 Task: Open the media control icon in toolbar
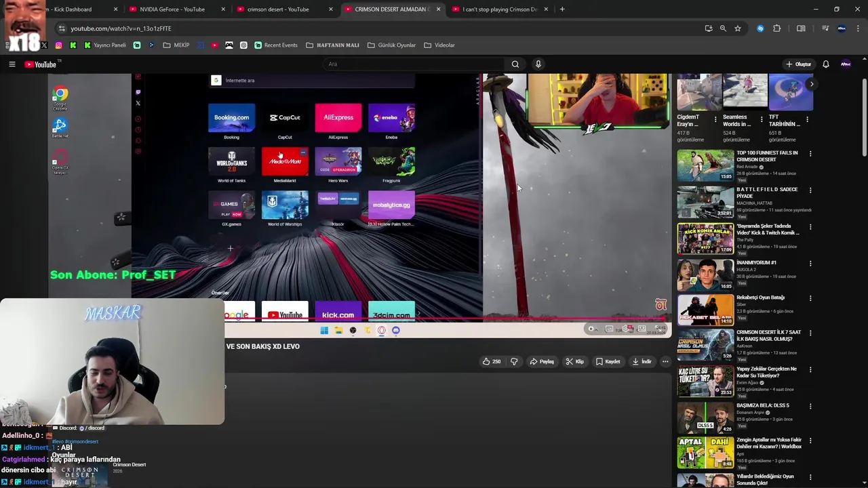point(825,28)
